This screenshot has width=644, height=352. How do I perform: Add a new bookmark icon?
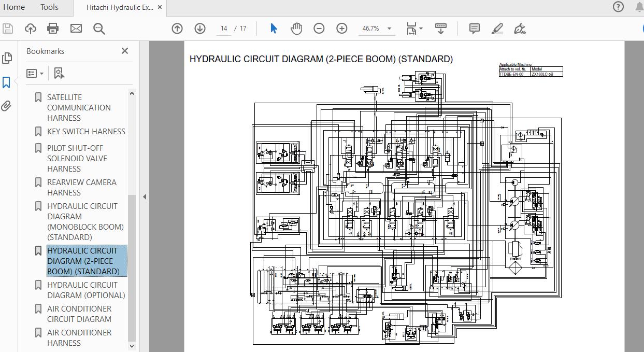point(59,74)
